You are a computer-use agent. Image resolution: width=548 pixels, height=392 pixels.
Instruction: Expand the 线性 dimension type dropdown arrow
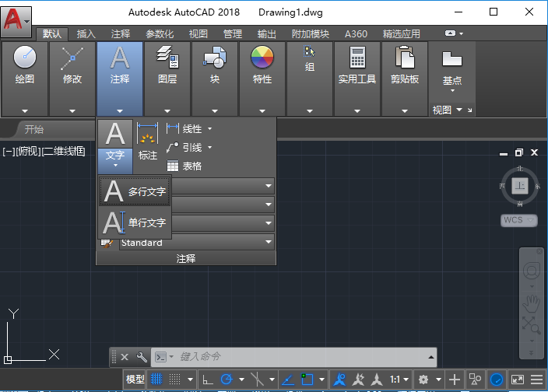209,129
